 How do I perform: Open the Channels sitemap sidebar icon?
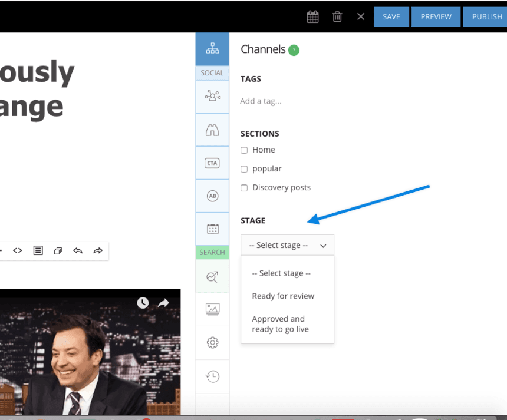pos(212,49)
